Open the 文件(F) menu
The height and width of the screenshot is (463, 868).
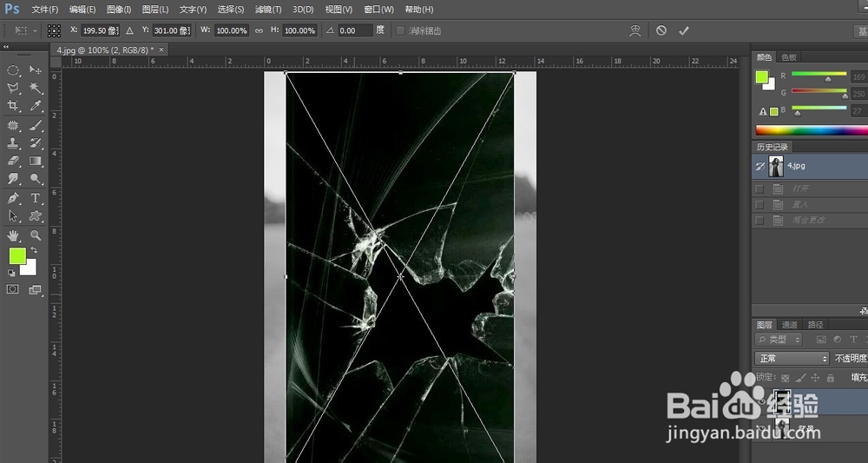(x=45, y=10)
